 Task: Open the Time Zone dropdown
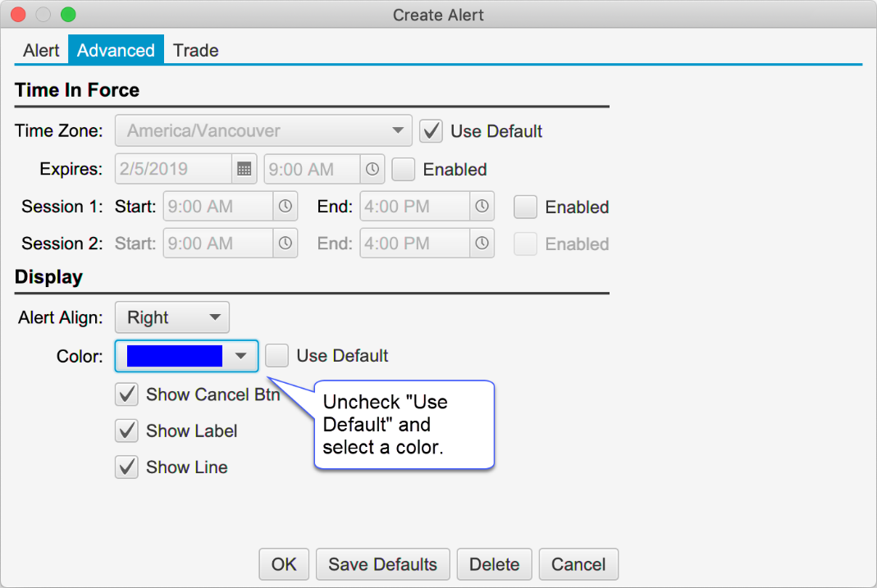tap(263, 131)
